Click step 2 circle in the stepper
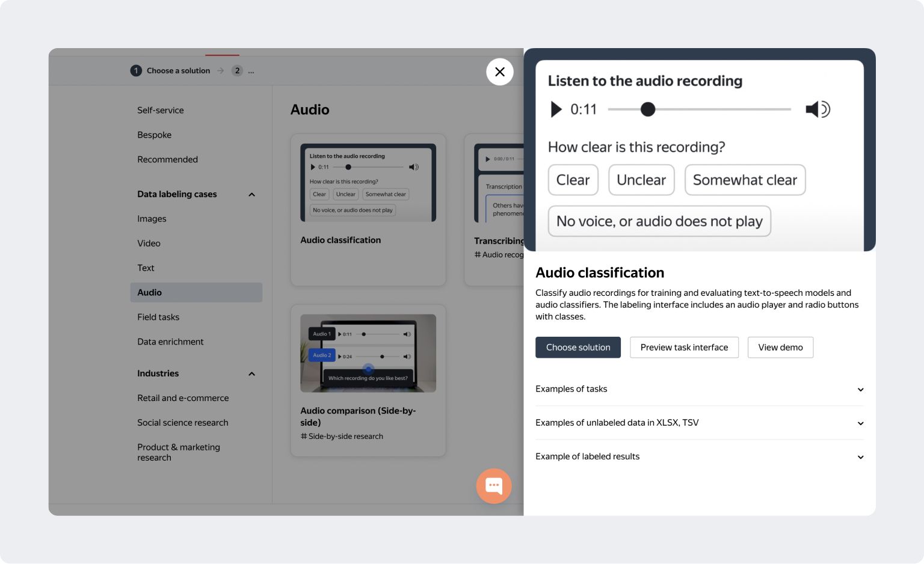Viewport: 924px width, 564px height. [x=238, y=70]
